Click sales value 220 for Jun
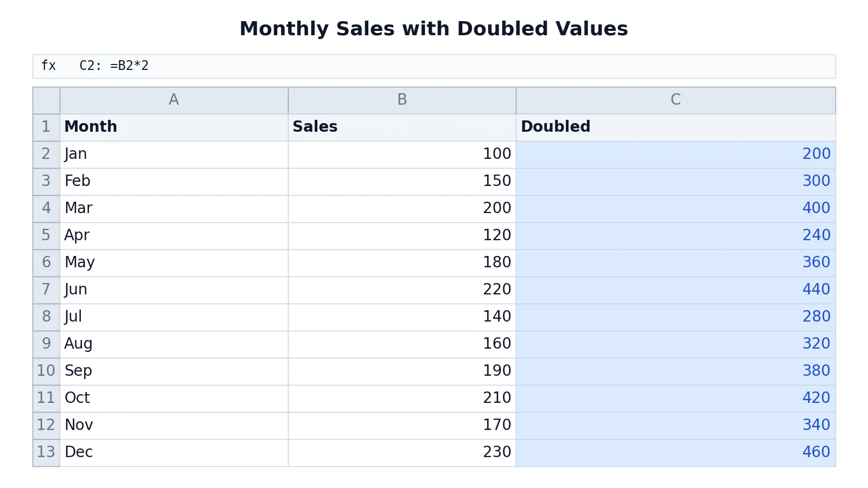This screenshot has height=488, width=868. (x=402, y=290)
